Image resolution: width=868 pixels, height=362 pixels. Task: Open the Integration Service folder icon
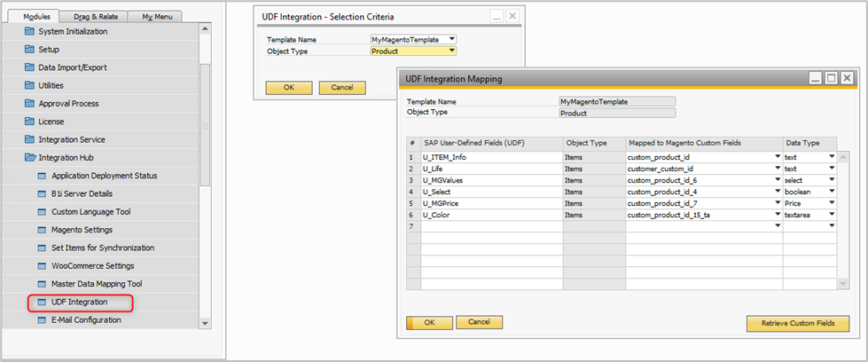point(29,139)
